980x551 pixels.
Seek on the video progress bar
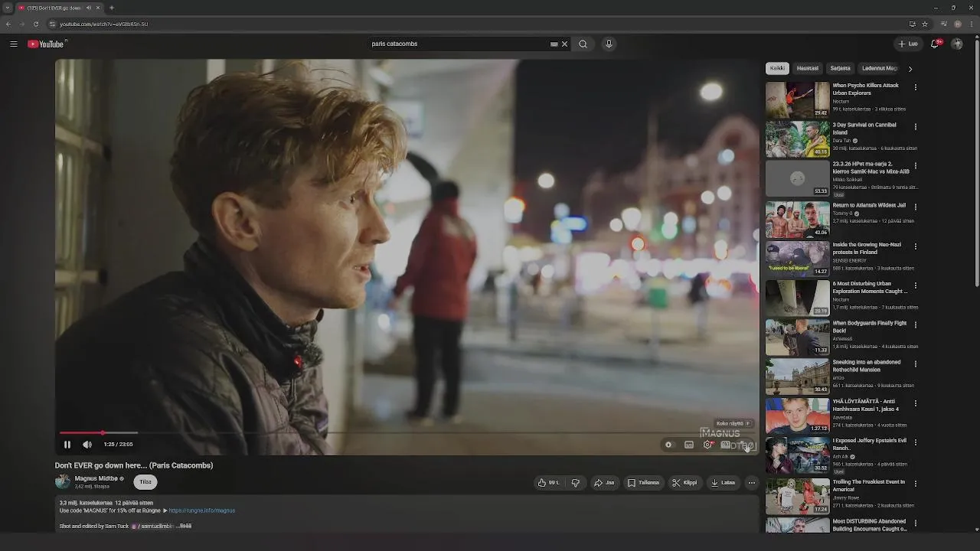pyautogui.click(x=406, y=432)
